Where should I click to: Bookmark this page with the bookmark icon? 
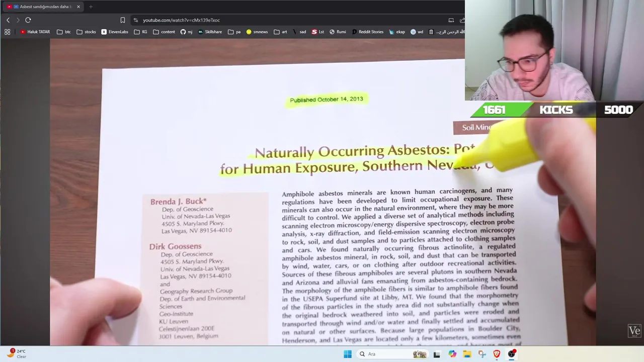tap(123, 20)
